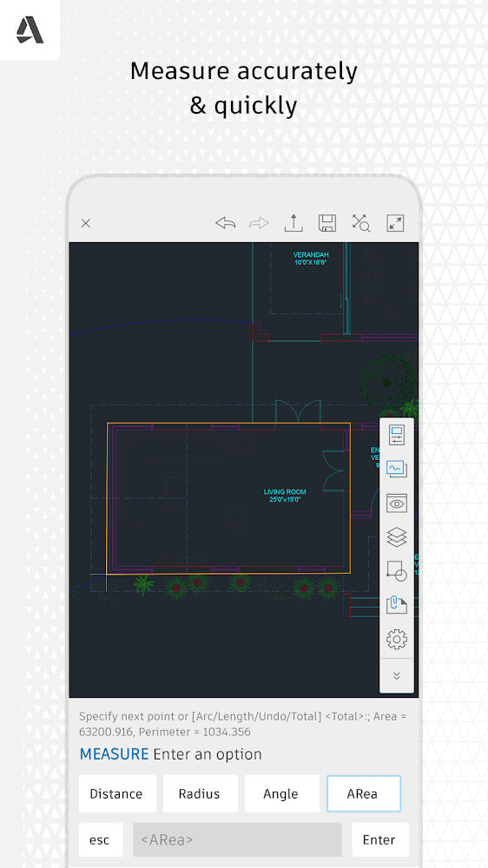Open the markup/annotation tool in side toolbar
The height and width of the screenshot is (868, 488).
pos(397,469)
